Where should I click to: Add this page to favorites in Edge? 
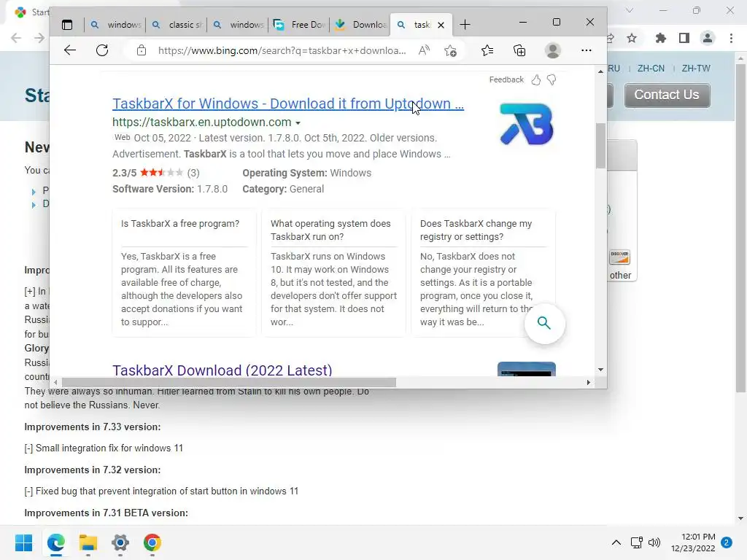click(450, 50)
